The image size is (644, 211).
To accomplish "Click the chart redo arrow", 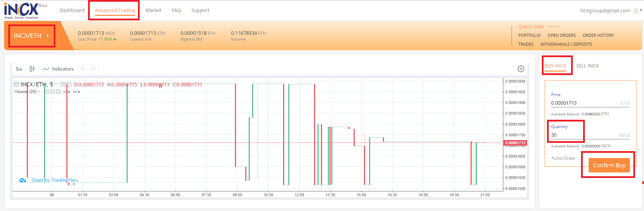I will point(93,69).
